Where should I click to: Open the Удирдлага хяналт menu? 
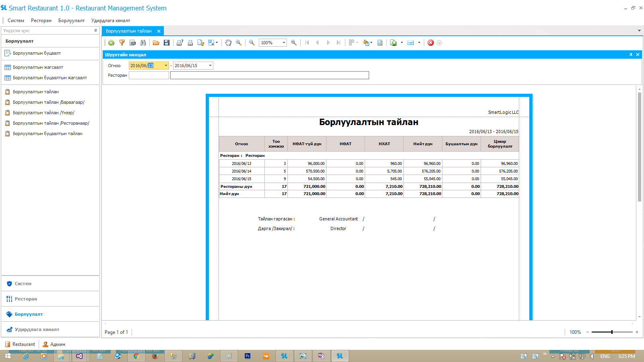(x=111, y=21)
